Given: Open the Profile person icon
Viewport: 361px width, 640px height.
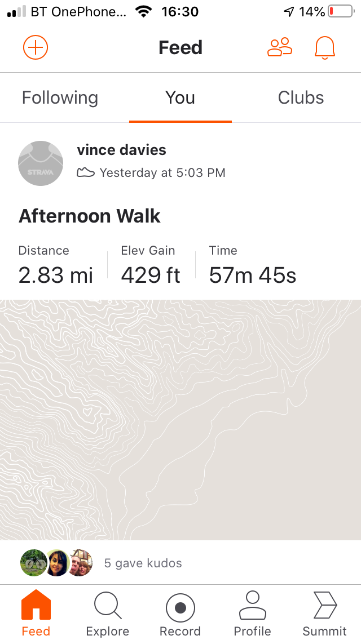Looking at the screenshot, I should pyautogui.click(x=252, y=605).
